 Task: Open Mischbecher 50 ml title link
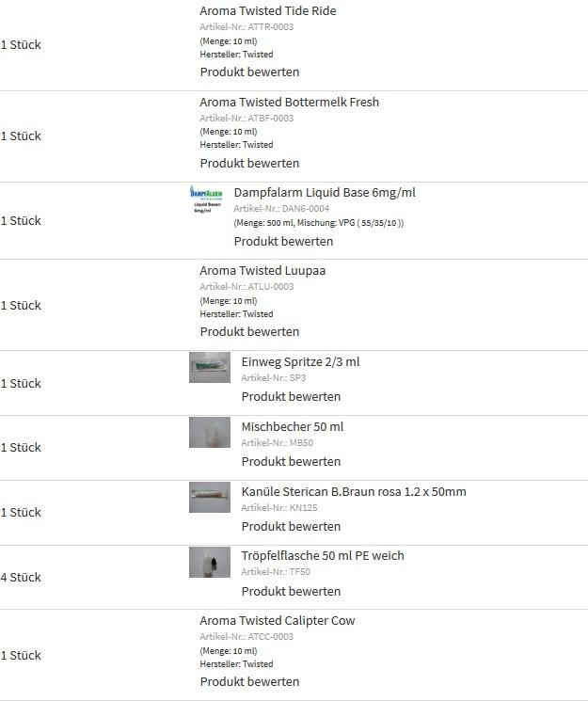pyautogui.click(x=293, y=426)
